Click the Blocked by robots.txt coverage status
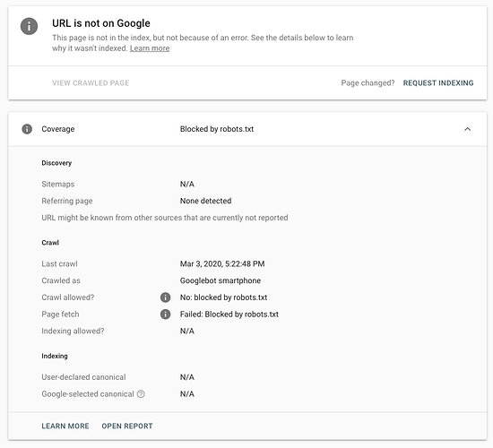 (x=217, y=129)
